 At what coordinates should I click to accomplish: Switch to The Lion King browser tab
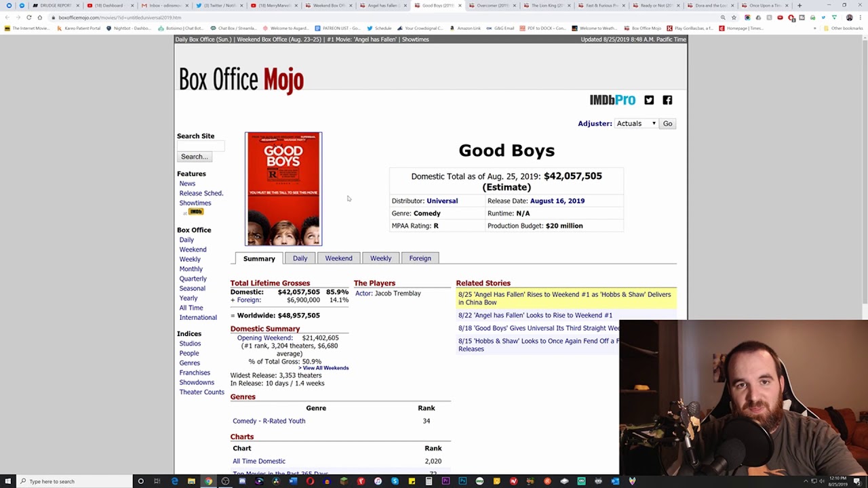pyautogui.click(x=547, y=5)
